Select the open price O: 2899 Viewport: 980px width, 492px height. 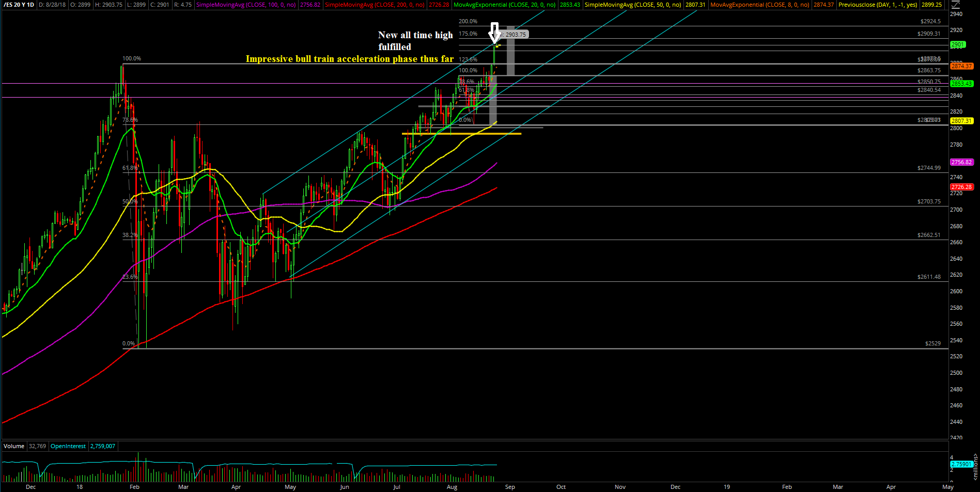pos(81,5)
